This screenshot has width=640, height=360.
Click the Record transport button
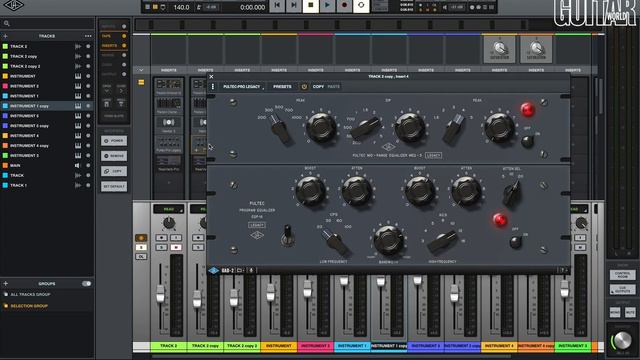344,5
